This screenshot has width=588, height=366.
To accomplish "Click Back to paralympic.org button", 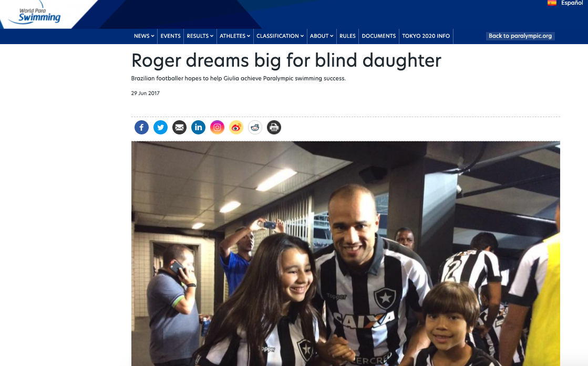I will tap(520, 36).
